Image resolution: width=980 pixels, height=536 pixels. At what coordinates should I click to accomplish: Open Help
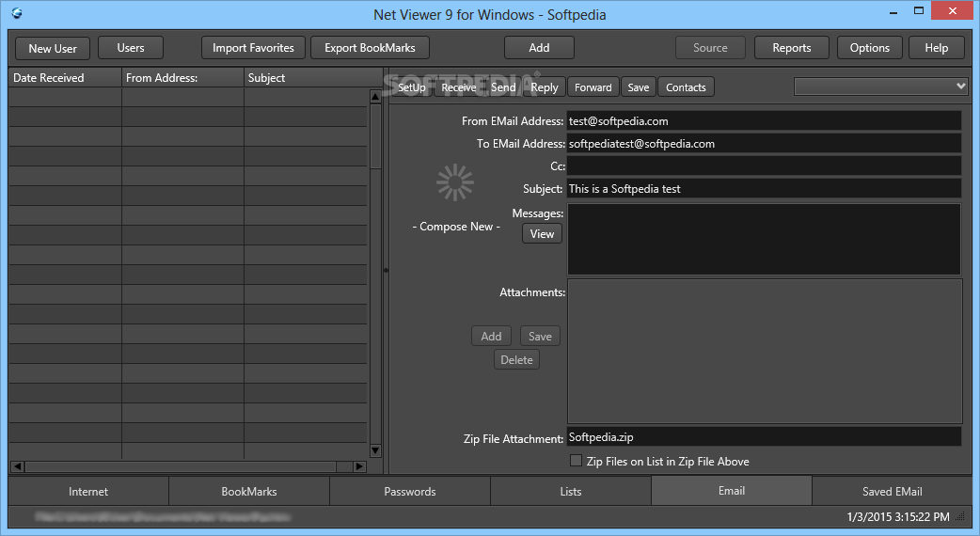tap(936, 47)
